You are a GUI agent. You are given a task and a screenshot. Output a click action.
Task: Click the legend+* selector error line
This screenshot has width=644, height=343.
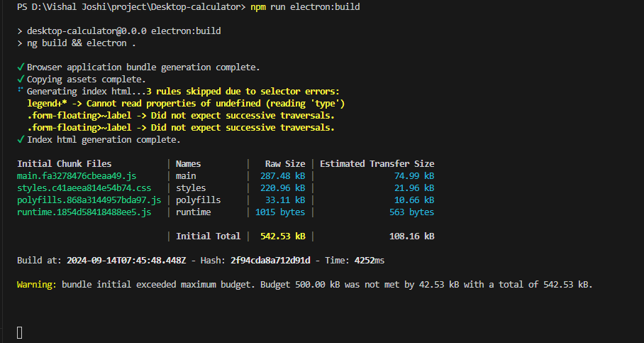[186, 104]
